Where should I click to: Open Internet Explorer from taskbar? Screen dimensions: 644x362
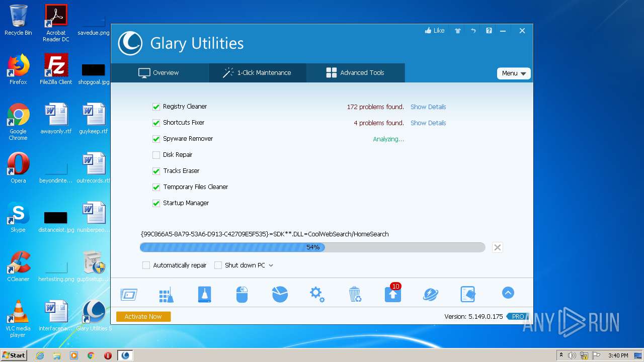pos(40,355)
